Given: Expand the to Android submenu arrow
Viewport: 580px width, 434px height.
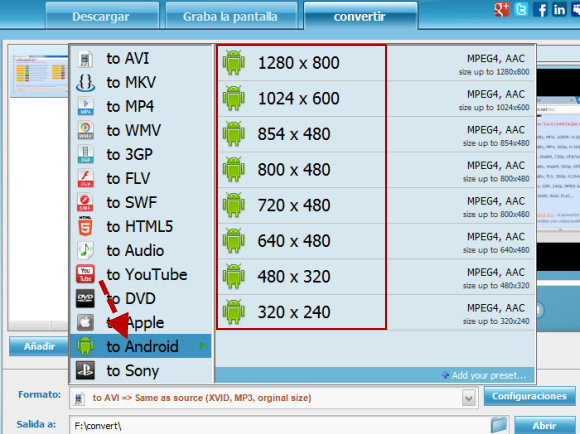Looking at the screenshot, I should coord(203,346).
